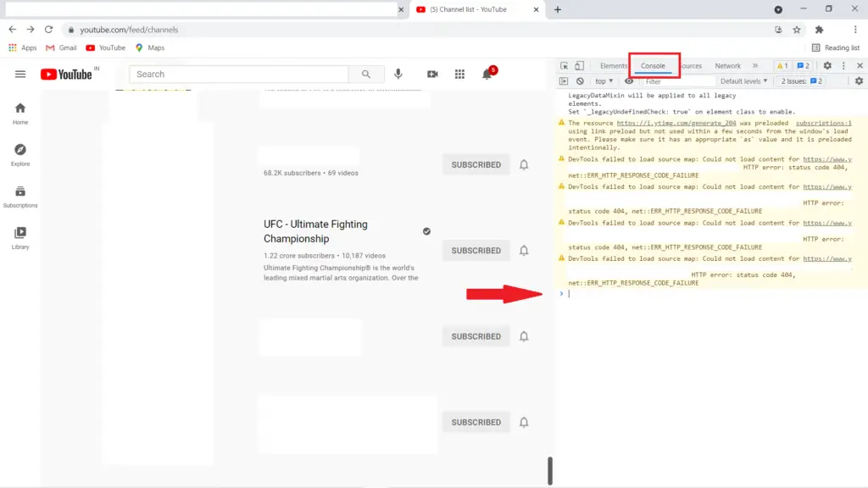
Task: Open Subscriptions in the sidebar
Action: click(x=20, y=197)
